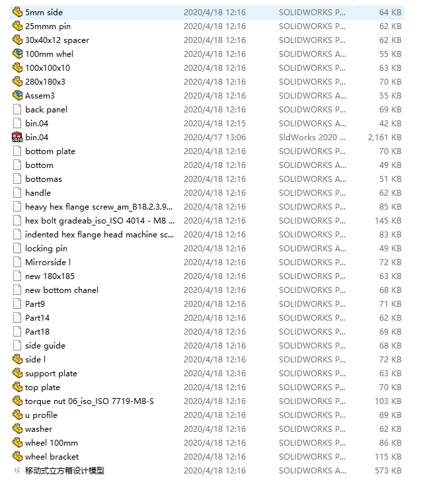
Task: Select the 42 KB bin.04 assembly name
Action: (x=36, y=124)
